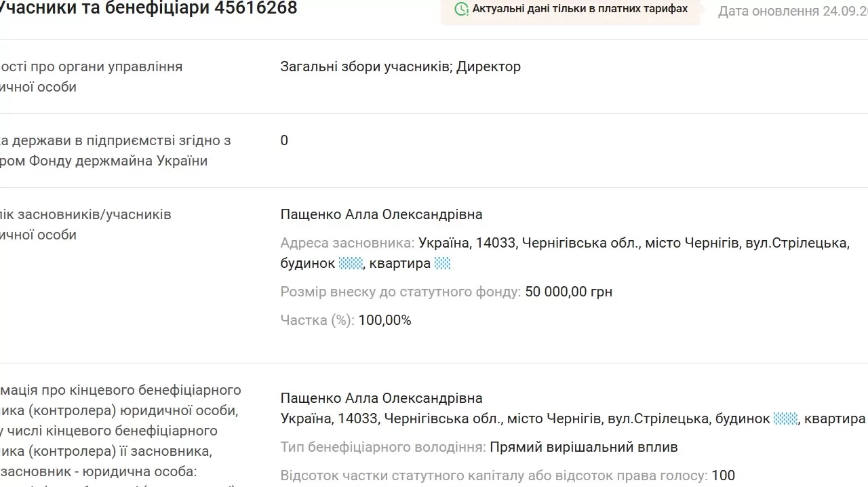
Task: Open founder Пащенко Алла Олександрівна in founders list
Action: [x=381, y=214]
